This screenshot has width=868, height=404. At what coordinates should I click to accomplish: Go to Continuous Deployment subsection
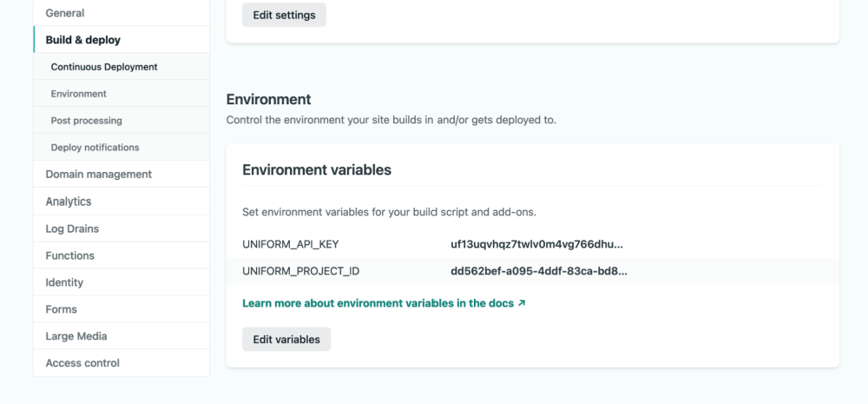[x=104, y=67]
